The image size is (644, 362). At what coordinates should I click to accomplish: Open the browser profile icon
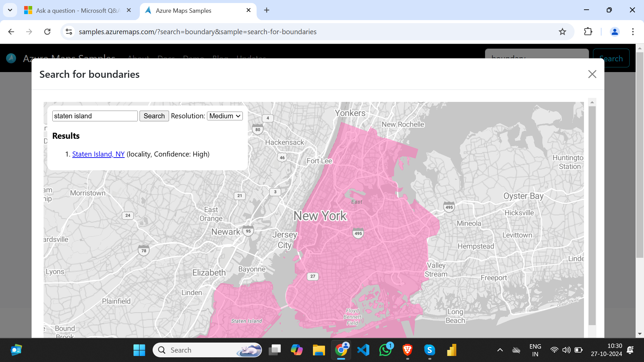614,32
